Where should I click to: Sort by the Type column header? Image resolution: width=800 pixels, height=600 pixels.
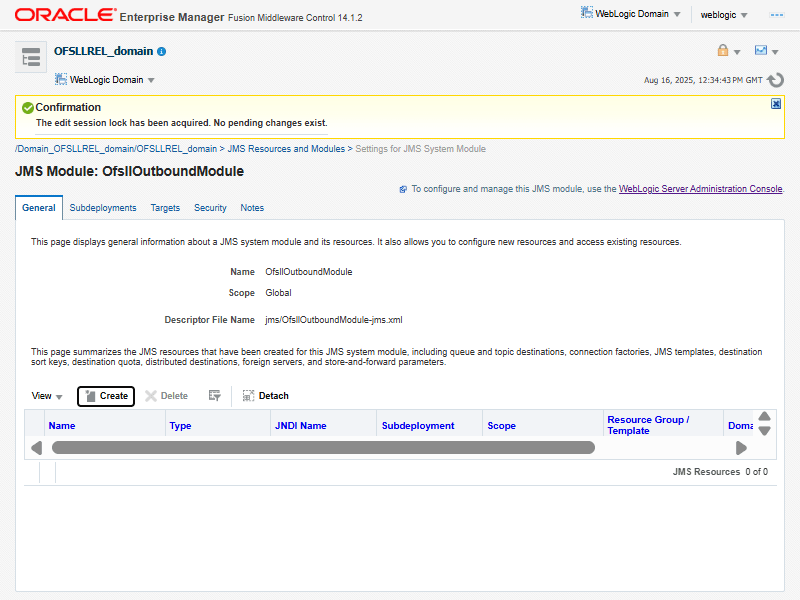point(180,426)
